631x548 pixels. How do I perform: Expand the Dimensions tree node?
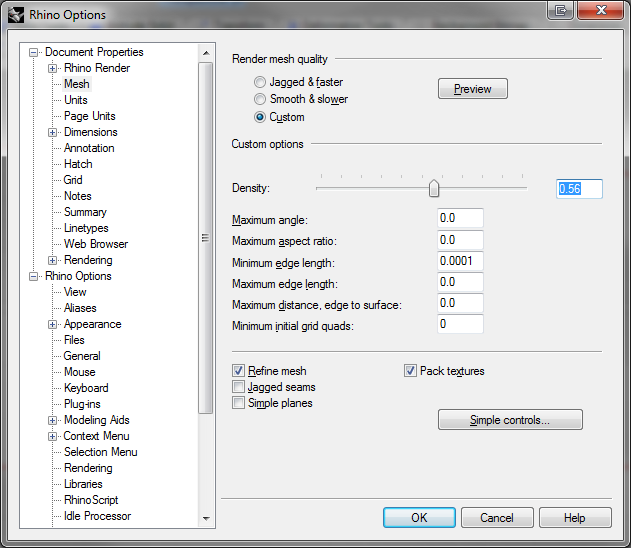point(52,132)
